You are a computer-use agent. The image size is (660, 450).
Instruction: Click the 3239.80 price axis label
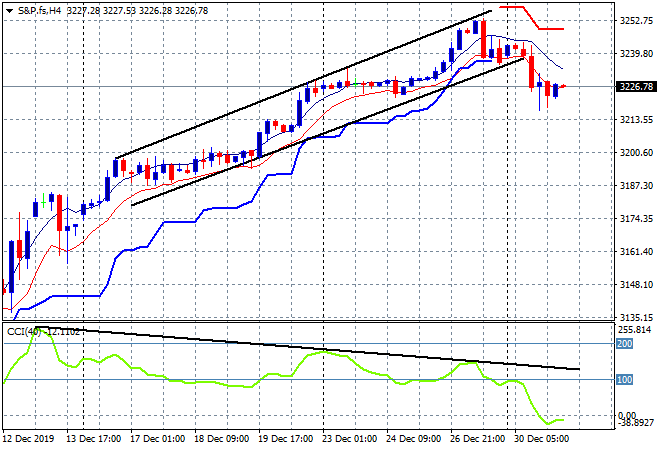click(x=636, y=53)
